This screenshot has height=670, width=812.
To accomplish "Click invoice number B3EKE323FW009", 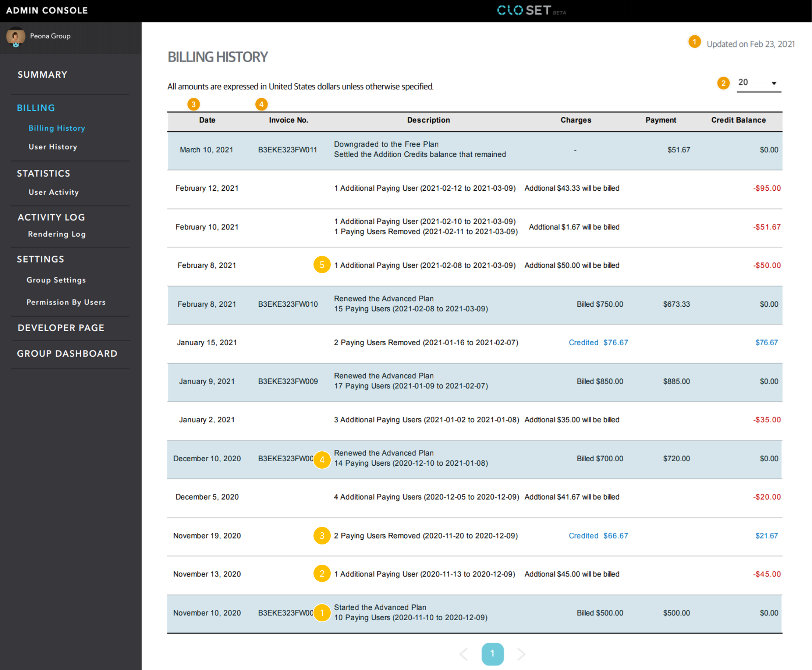I will click(x=288, y=381).
